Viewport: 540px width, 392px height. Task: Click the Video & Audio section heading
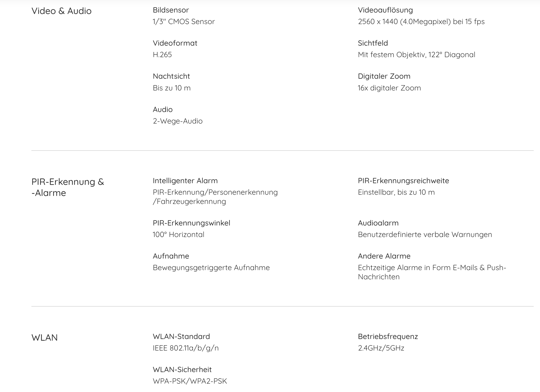(x=61, y=11)
